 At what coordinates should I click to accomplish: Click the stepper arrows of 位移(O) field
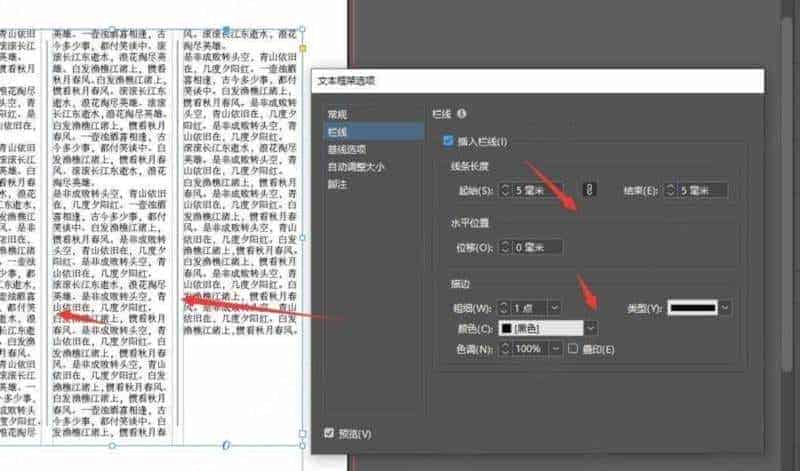(506, 247)
